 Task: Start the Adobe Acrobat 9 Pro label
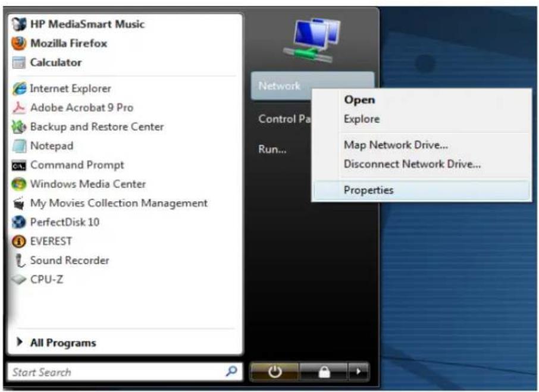(x=82, y=108)
